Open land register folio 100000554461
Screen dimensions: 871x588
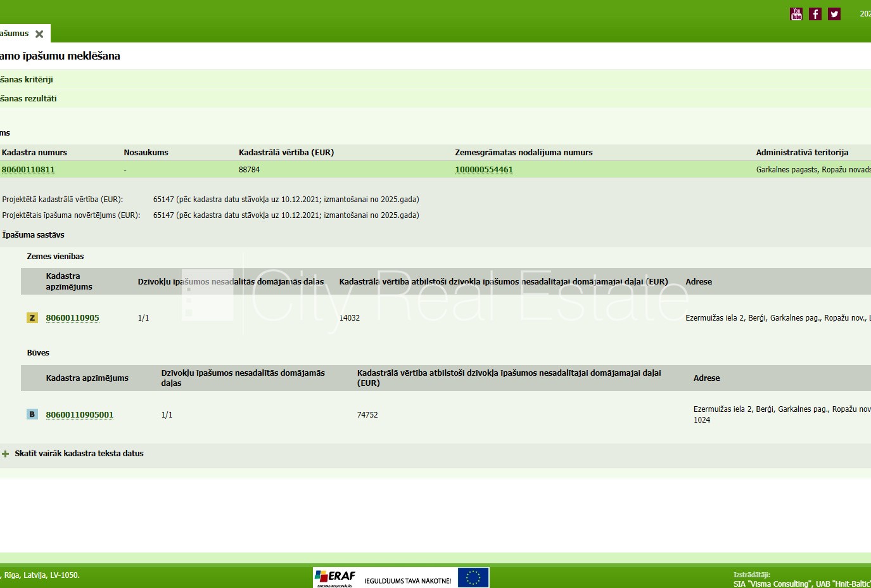tap(484, 170)
